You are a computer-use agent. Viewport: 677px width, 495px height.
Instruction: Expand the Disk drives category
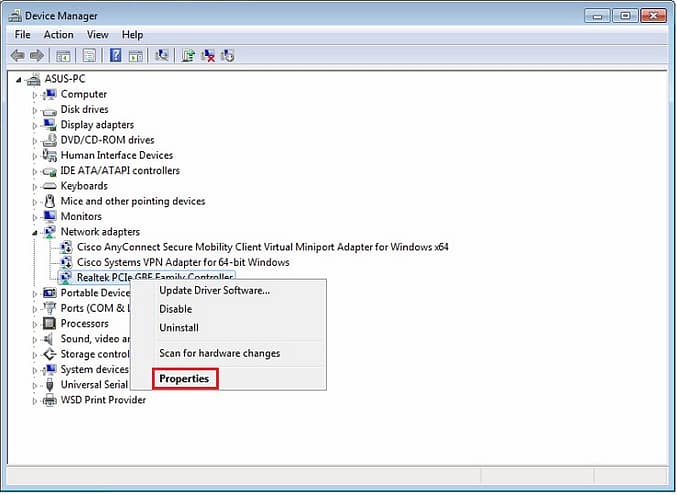point(35,110)
